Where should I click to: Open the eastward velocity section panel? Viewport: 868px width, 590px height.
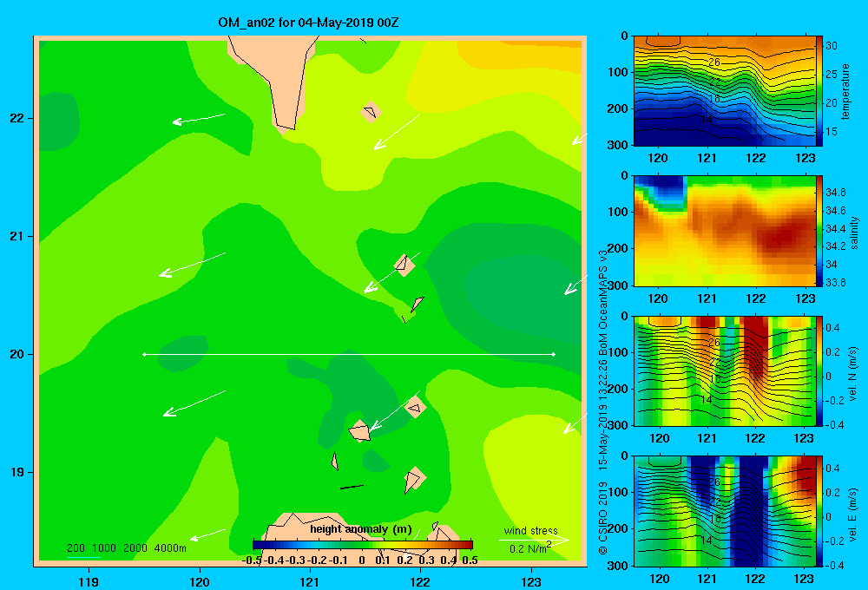(x=724, y=511)
